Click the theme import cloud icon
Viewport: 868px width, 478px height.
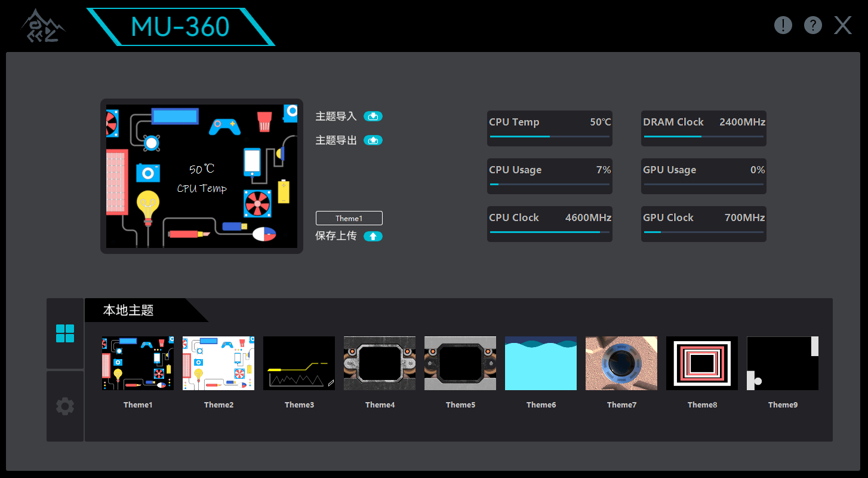pyautogui.click(x=373, y=117)
